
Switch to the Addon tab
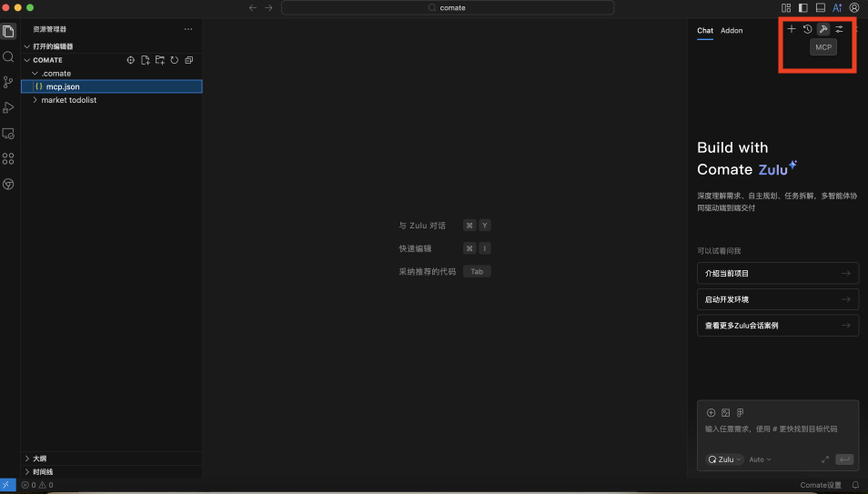tap(732, 30)
